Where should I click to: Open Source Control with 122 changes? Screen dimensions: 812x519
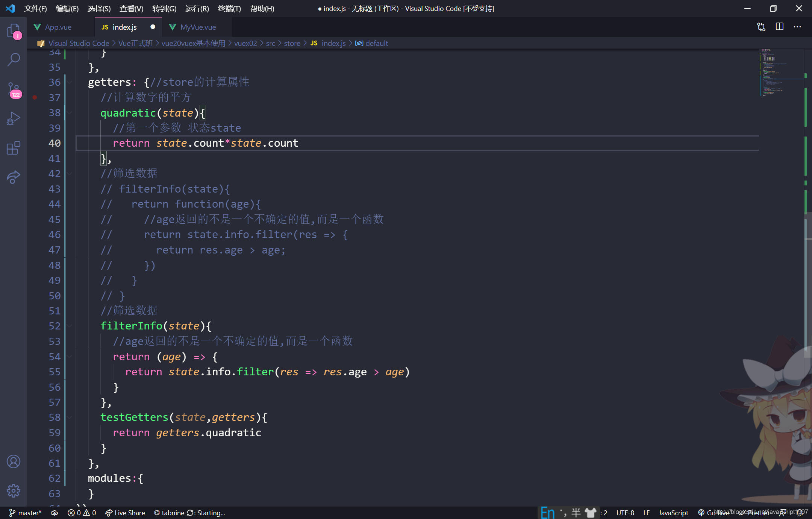(x=14, y=90)
